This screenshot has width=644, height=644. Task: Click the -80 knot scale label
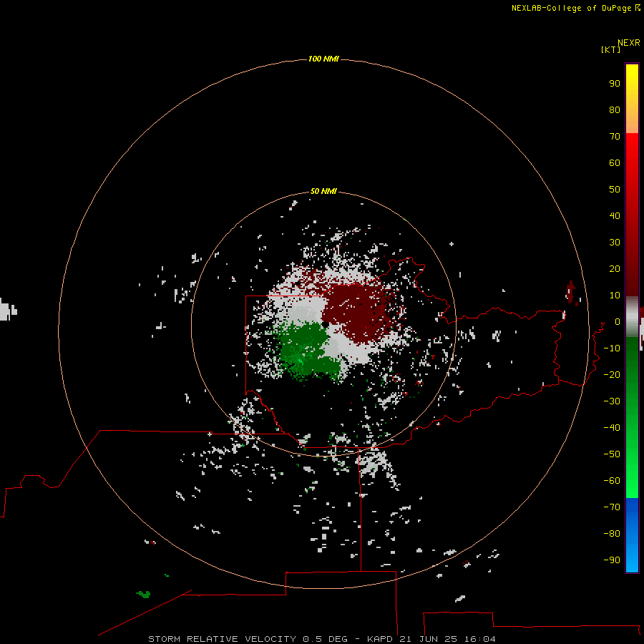(612, 534)
